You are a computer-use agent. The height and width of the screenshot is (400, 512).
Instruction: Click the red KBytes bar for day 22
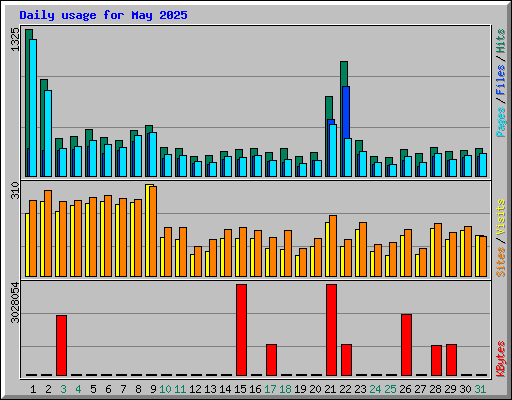347,360
